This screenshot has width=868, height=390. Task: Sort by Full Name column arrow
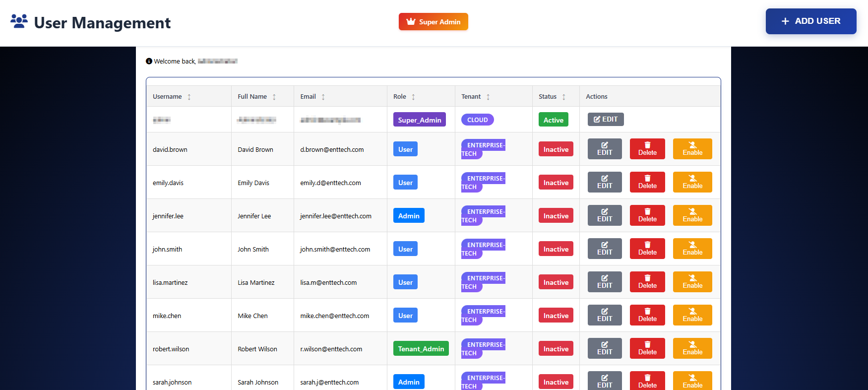[x=274, y=97]
